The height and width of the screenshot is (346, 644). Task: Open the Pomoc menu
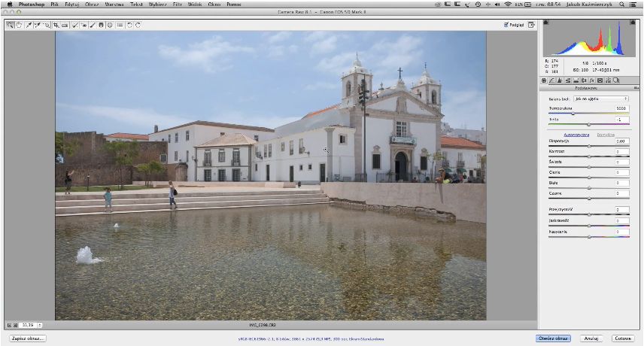point(234,4)
